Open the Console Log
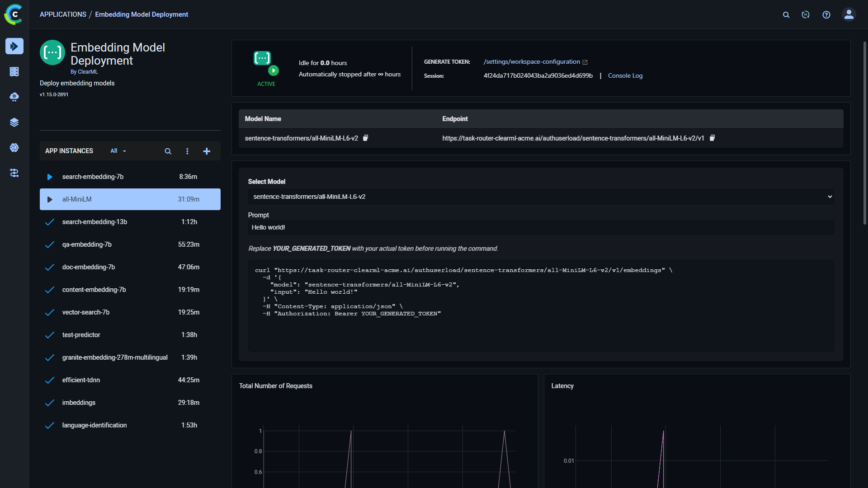868x488 pixels. (x=625, y=75)
